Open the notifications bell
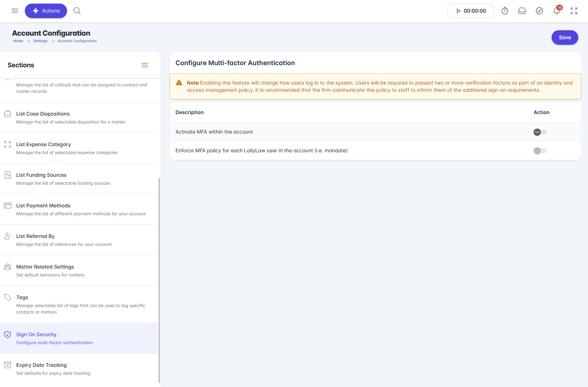 point(557,11)
